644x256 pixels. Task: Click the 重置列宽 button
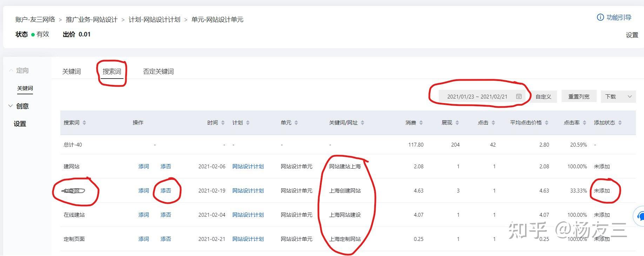[579, 96]
